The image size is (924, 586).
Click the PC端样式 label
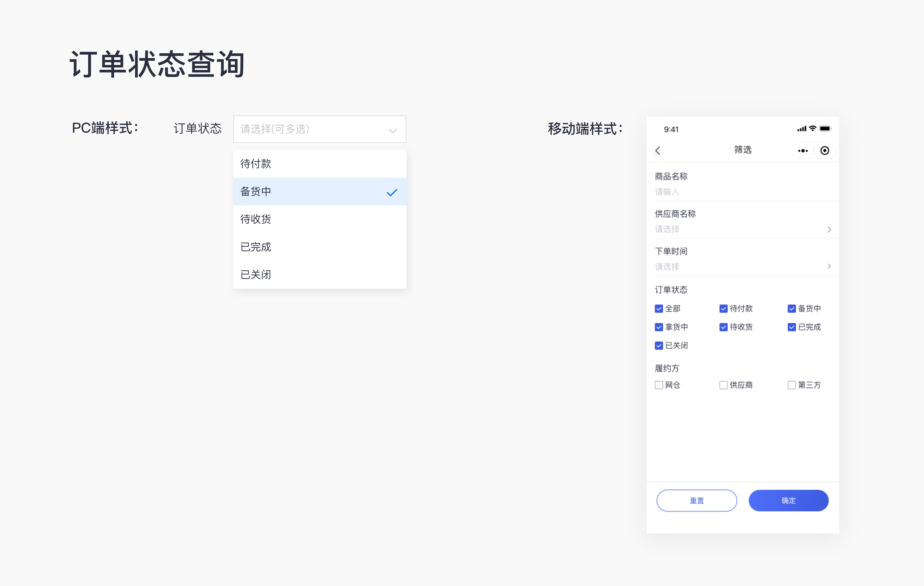tap(105, 128)
